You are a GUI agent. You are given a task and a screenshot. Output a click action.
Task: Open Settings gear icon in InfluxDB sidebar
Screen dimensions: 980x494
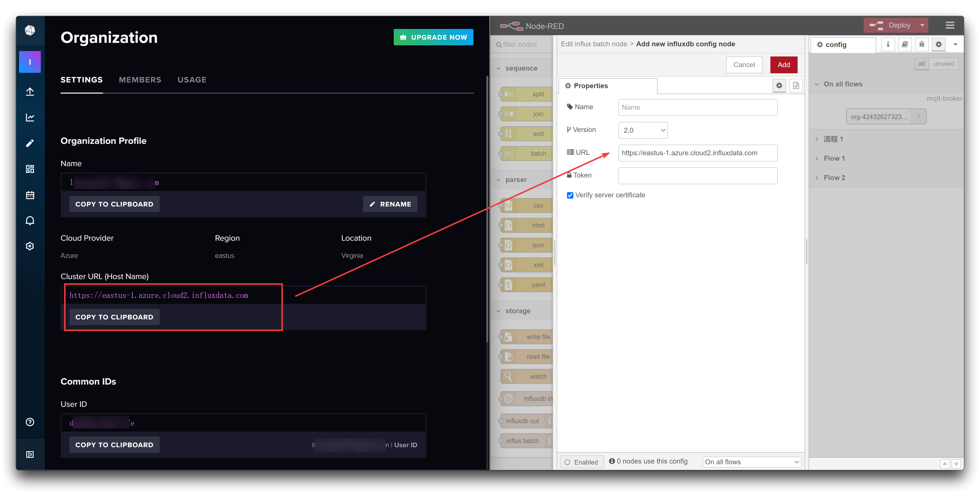30,246
